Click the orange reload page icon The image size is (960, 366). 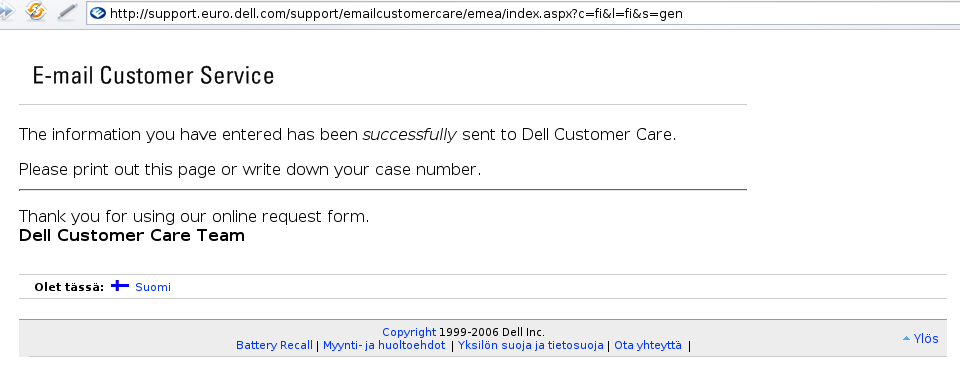(x=36, y=11)
